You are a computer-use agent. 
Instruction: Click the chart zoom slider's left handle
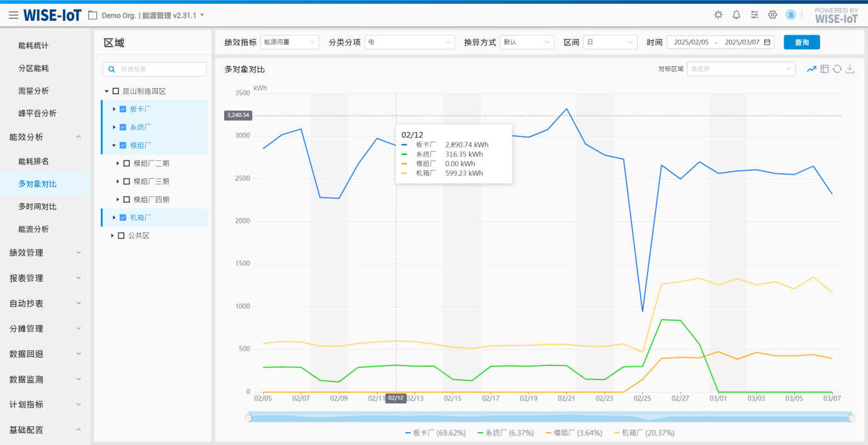248,417
